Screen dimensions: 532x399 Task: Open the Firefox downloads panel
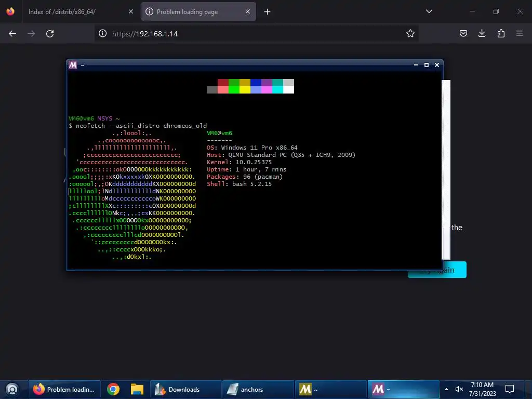tap(482, 33)
